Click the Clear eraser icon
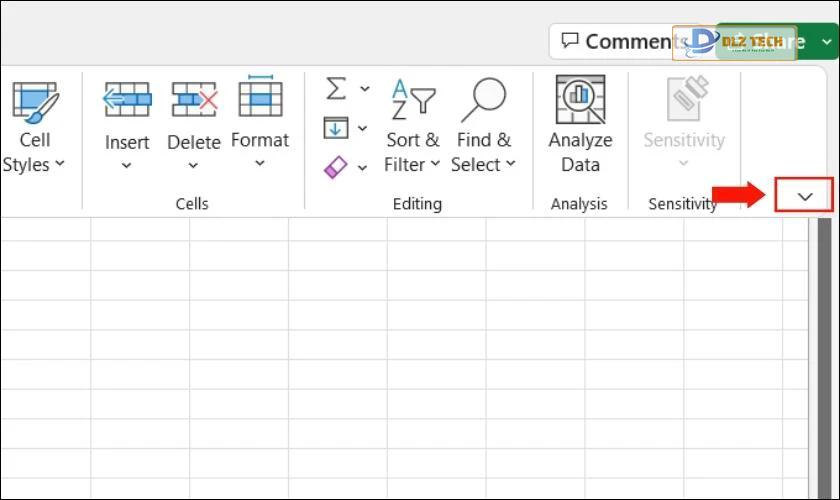 (x=336, y=168)
